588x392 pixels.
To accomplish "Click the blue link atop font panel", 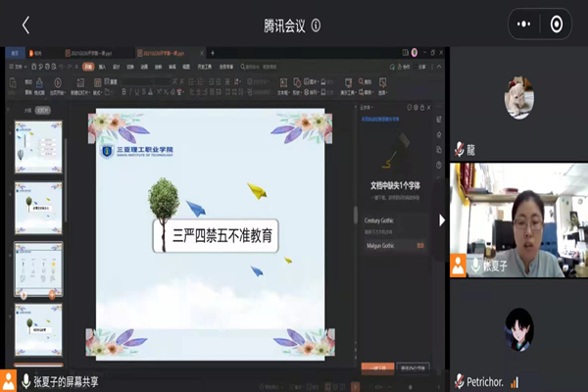I will (380, 120).
